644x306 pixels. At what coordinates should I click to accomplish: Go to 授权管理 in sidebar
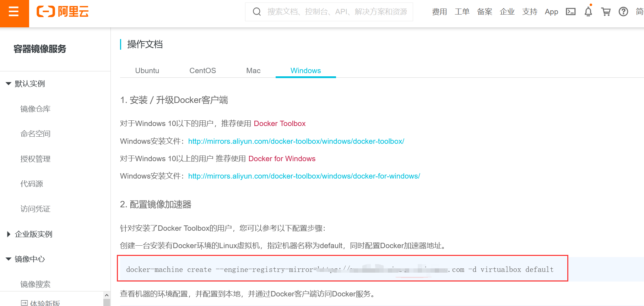[x=36, y=159]
